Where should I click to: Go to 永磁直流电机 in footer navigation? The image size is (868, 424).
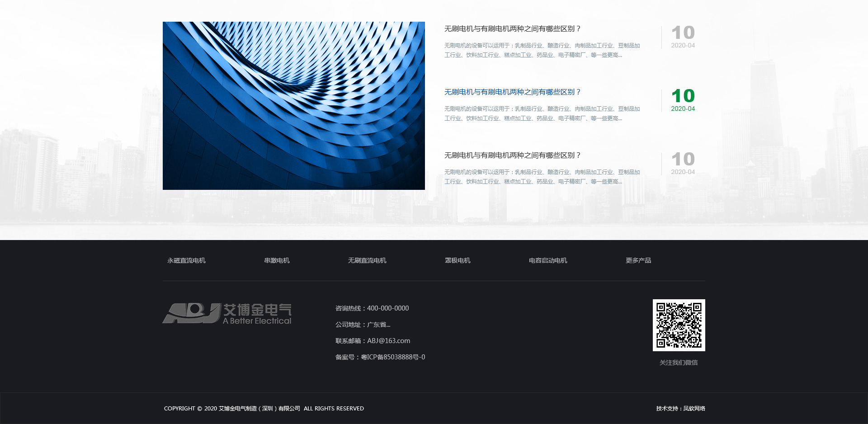186,260
